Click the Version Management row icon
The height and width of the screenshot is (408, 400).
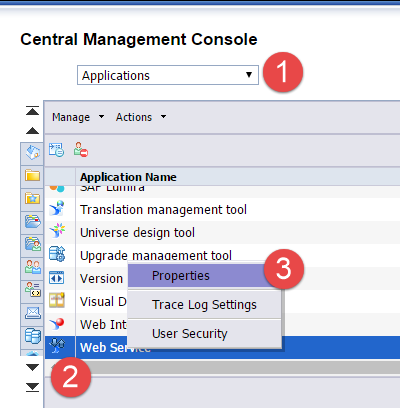pyautogui.click(x=57, y=277)
